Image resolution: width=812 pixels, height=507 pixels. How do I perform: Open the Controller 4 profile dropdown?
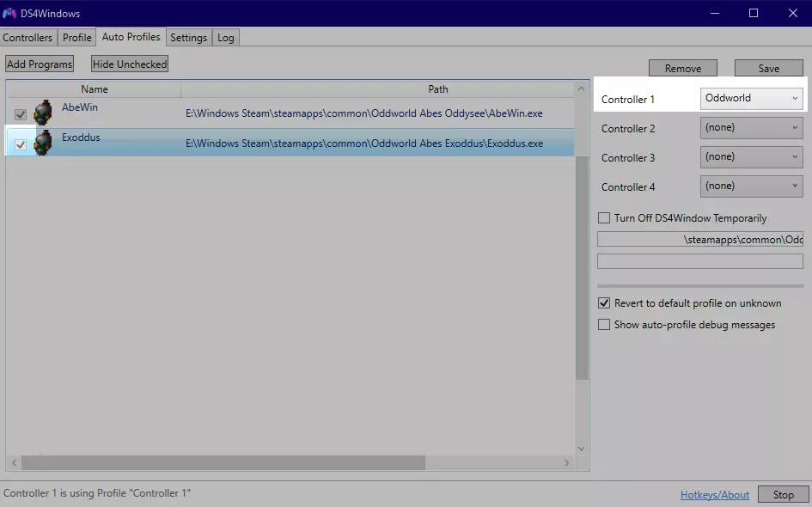(x=751, y=186)
